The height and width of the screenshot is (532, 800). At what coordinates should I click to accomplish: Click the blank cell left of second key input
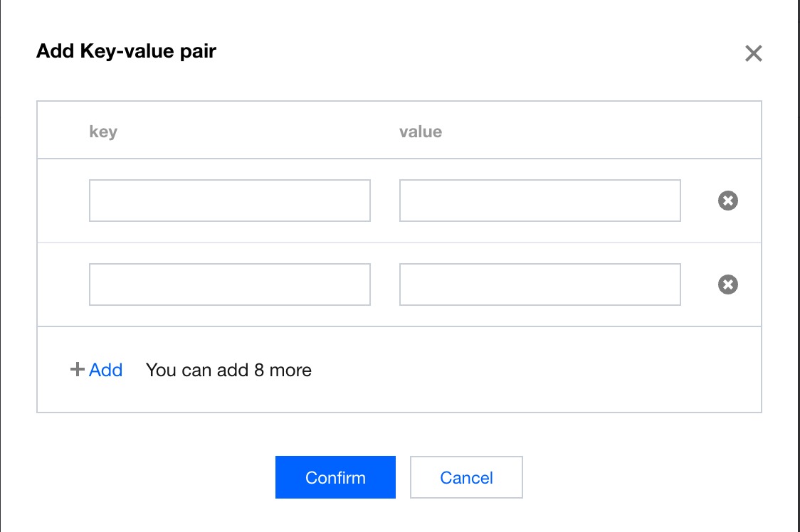(63, 284)
